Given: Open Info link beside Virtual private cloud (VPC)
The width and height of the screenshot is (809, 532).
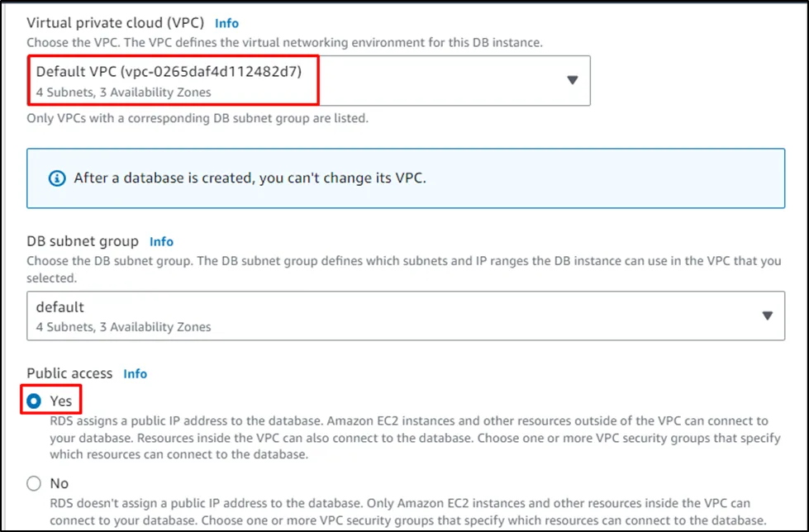Looking at the screenshot, I should [226, 23].
